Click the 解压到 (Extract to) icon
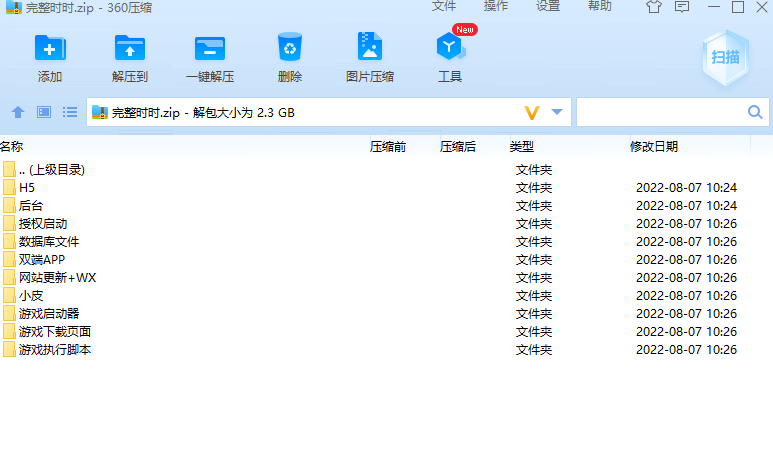The width and height of the screenshot is (773, 469). tap(130, 48)
